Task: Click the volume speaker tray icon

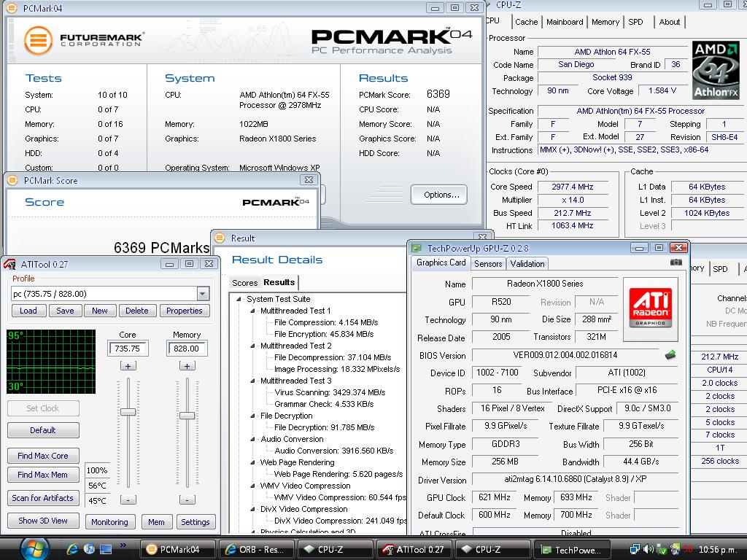Action: [648, 549]
